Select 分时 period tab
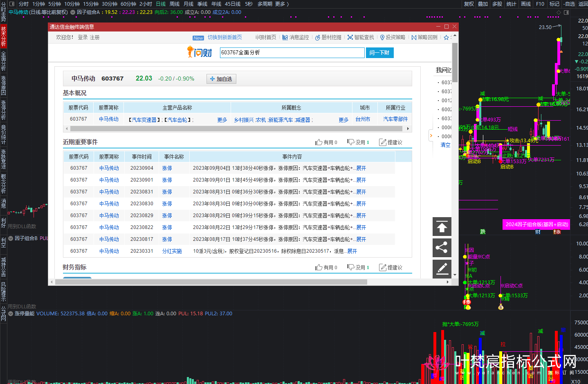 coord(24,4)
